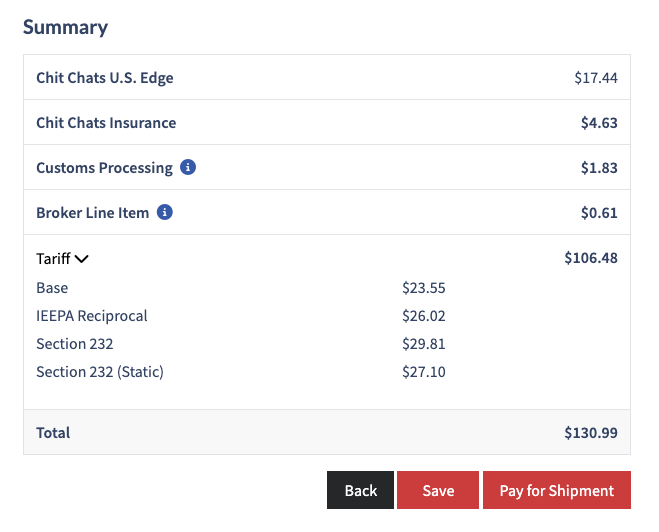Click Pay for Shipment

[x=557, y=490]
